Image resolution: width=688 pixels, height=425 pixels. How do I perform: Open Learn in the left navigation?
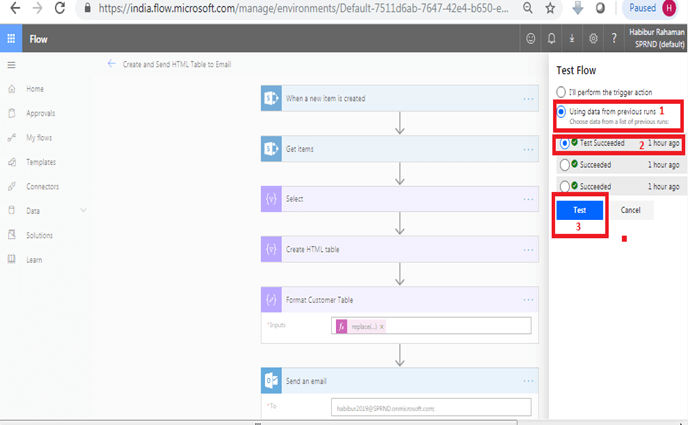pyautogui.click(x=34, y=260)
